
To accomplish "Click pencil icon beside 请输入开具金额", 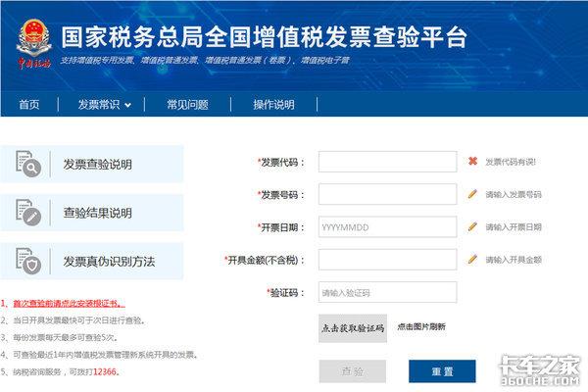I will [472, 259].
